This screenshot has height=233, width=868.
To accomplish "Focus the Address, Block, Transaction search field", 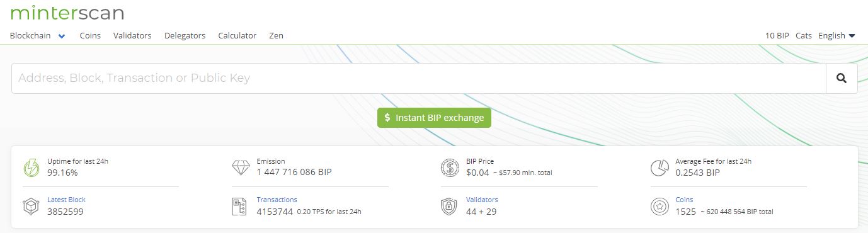I will coord(418,78).
